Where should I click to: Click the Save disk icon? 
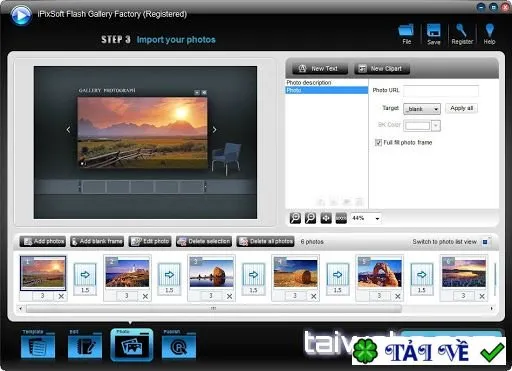pyautogui.click(x=434, y=34)
